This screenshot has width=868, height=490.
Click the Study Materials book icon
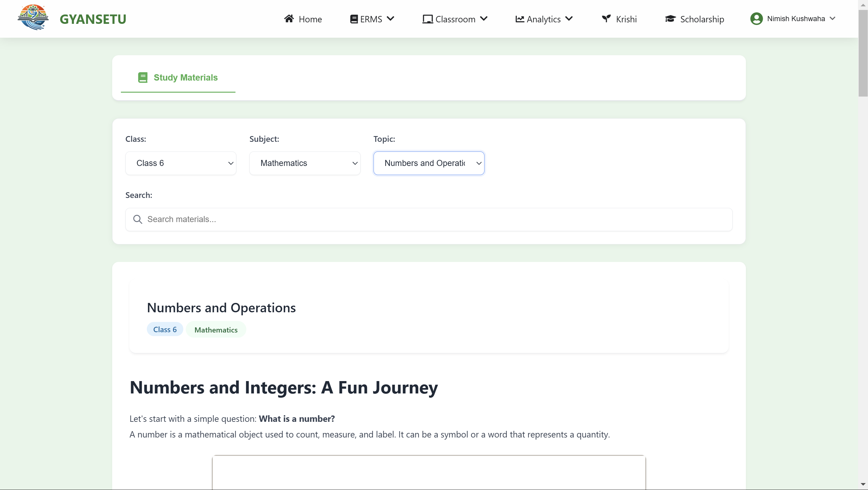coord(143,78)
